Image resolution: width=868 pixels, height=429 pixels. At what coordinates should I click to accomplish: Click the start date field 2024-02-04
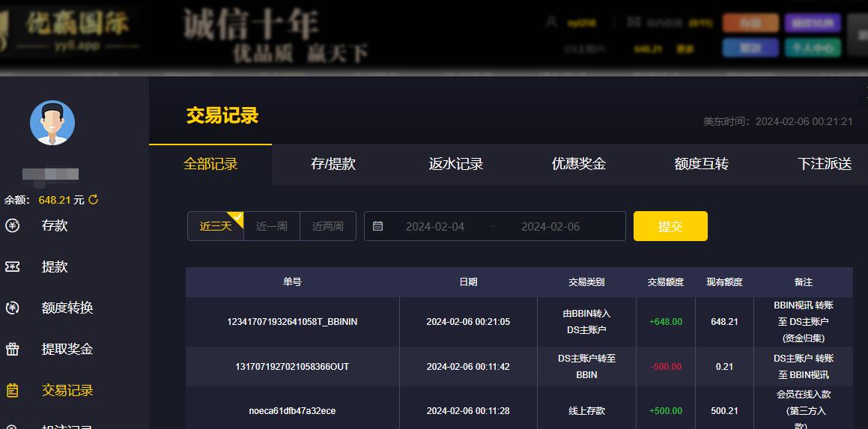[x=435, y=226]
